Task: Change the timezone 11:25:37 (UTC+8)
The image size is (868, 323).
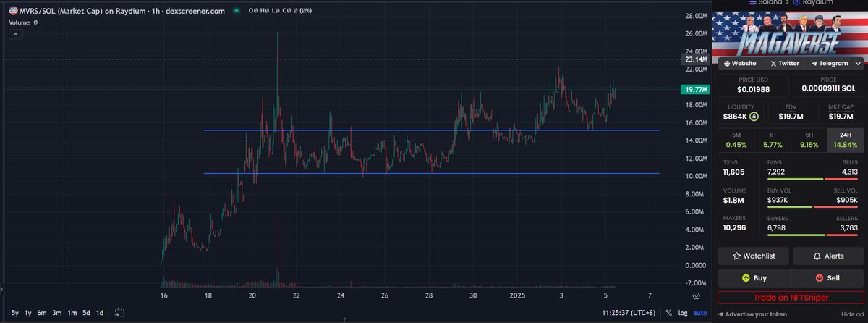Action: (x=628, y=313)
